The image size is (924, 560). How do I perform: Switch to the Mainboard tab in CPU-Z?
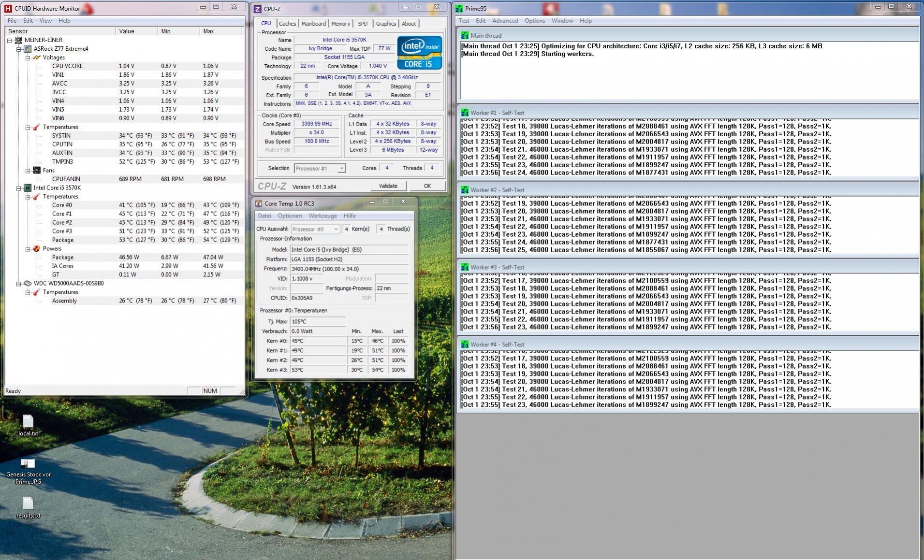[x=313, y=24]
